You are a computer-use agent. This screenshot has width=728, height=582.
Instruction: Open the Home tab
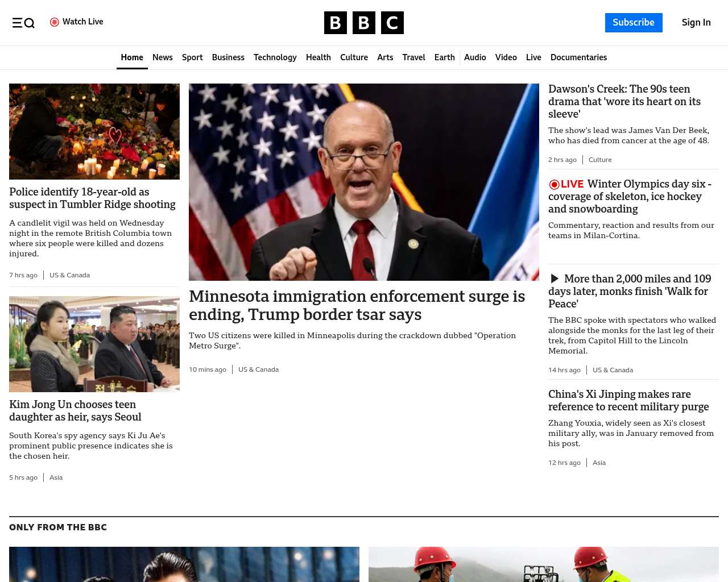coord(132,57)
